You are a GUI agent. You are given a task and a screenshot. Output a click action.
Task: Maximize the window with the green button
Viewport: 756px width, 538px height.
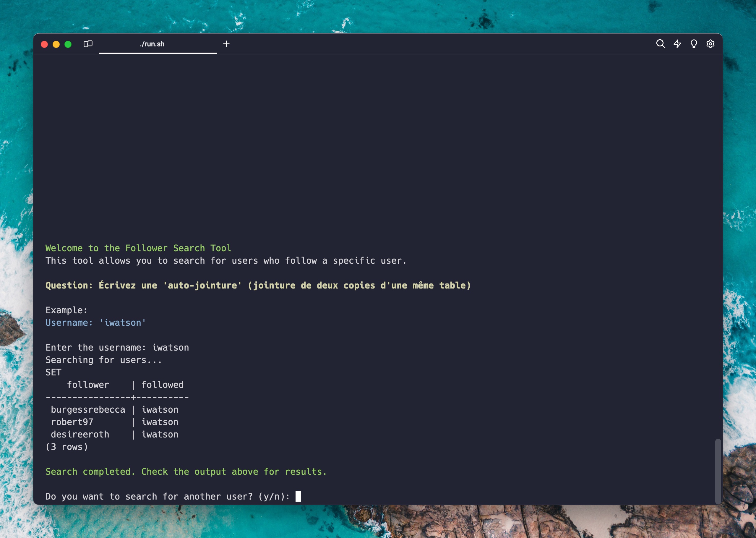point(68,44)
